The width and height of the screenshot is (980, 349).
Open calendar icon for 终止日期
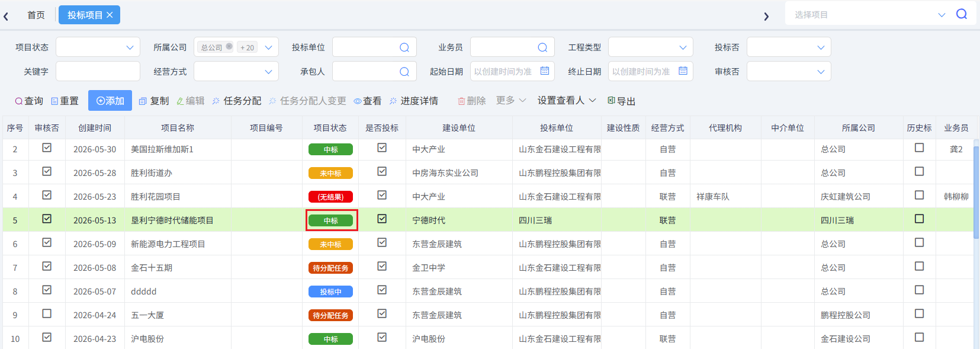click(x=683, y=71)
